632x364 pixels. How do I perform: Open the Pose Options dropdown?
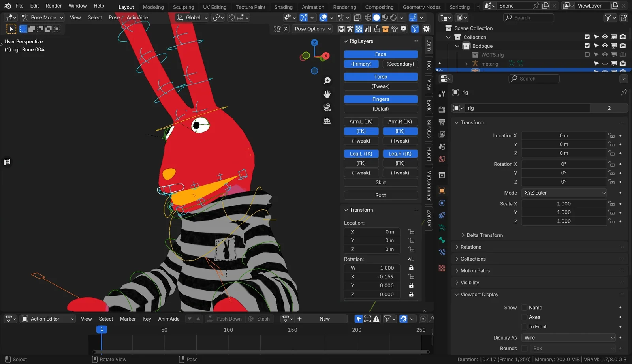[x=312, y=28]
